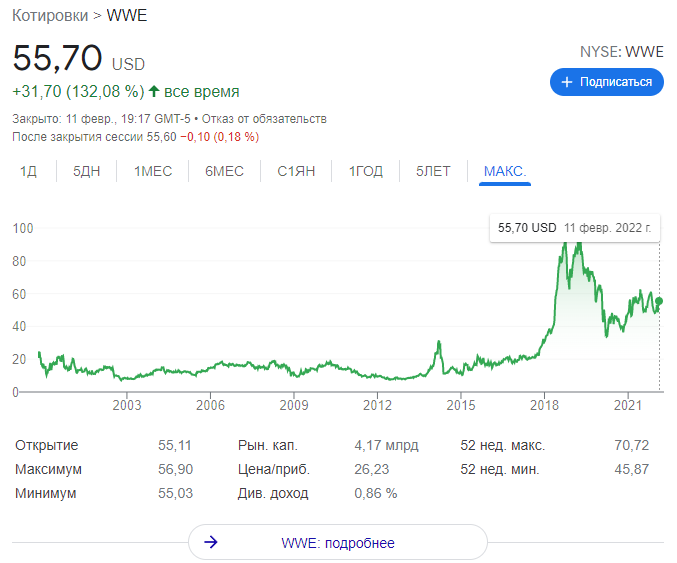Click the 40 value on price axis

19,326
